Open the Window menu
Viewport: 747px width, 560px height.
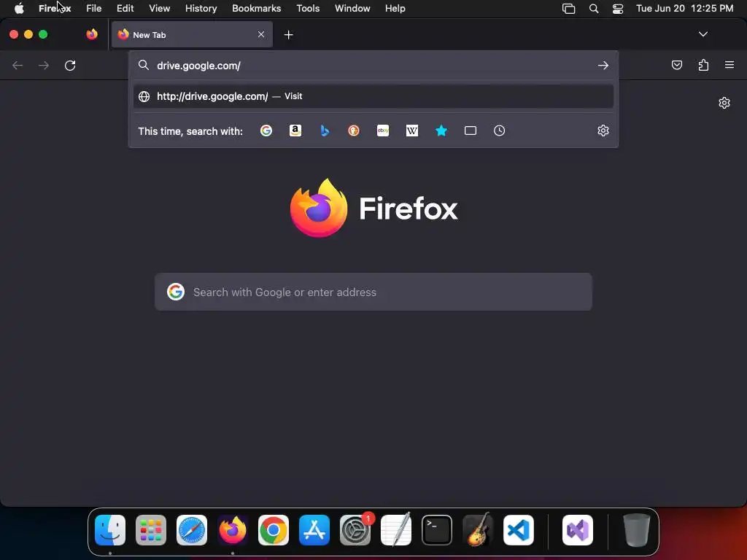coord(352,8)
